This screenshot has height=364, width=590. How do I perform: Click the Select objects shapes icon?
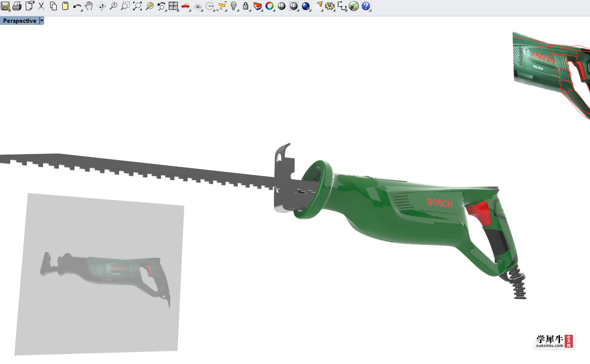click(x=222, y=6)
